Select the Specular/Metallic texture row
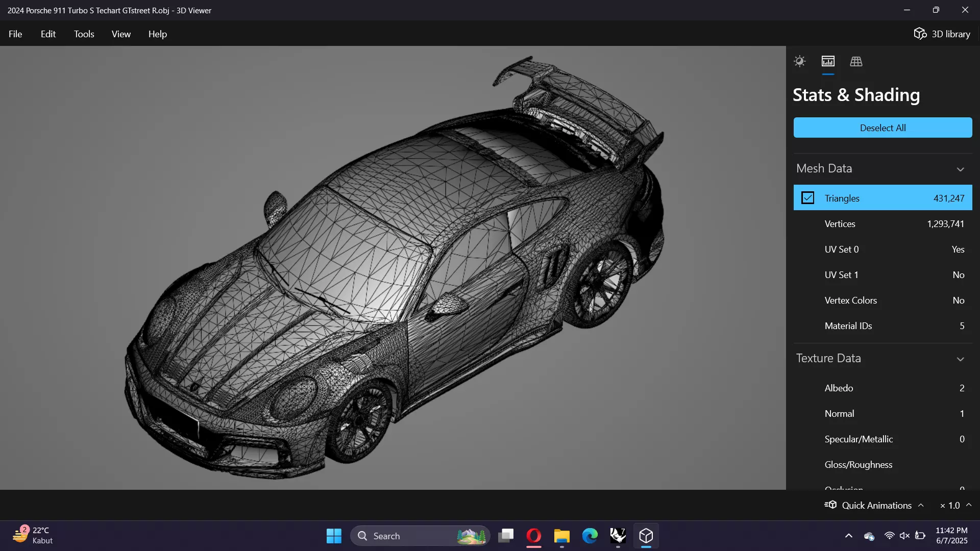The image size is (980, 551). [883, 439]
